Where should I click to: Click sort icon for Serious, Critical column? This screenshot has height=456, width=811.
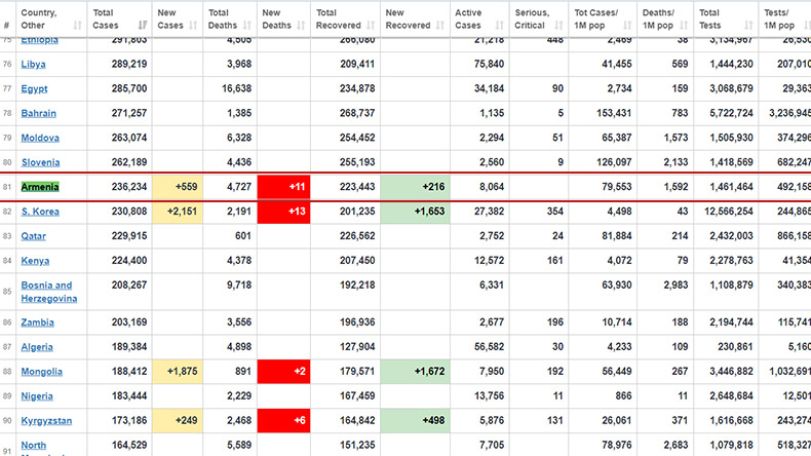tap(559, 25)
